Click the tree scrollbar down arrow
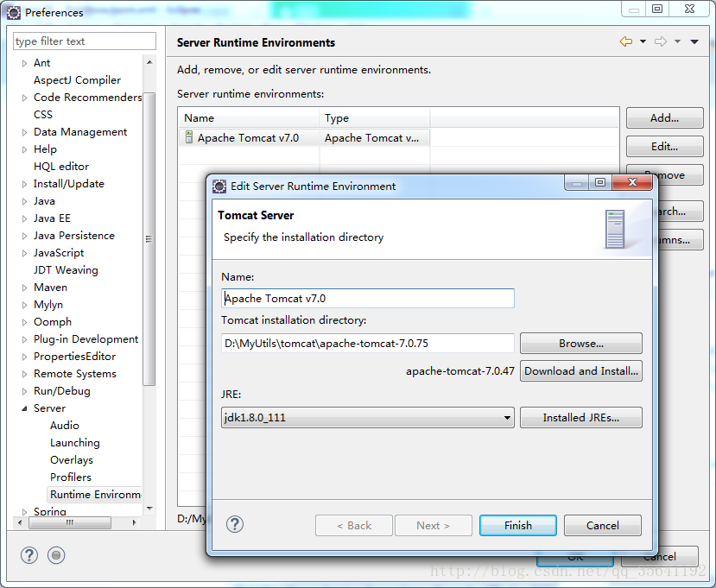This screenshot has width=716, height=588. 149,508
